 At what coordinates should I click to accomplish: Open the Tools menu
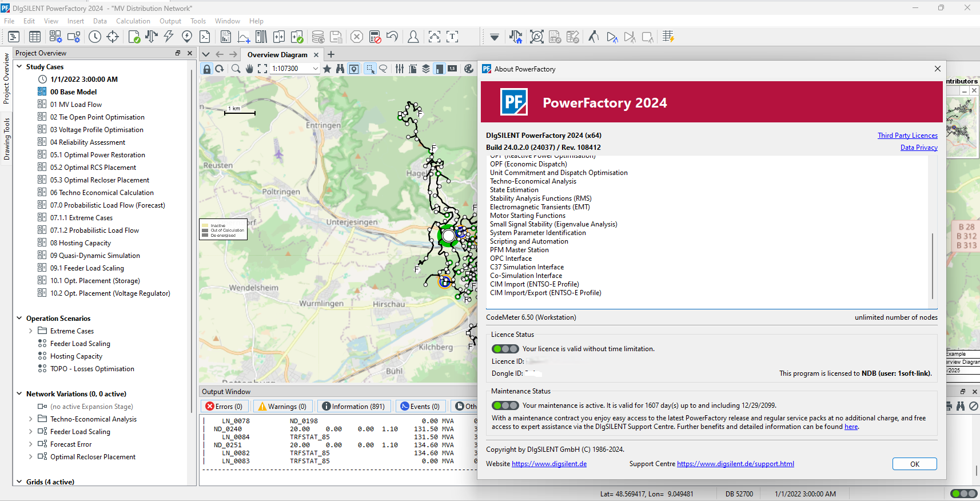pos(198,21)
